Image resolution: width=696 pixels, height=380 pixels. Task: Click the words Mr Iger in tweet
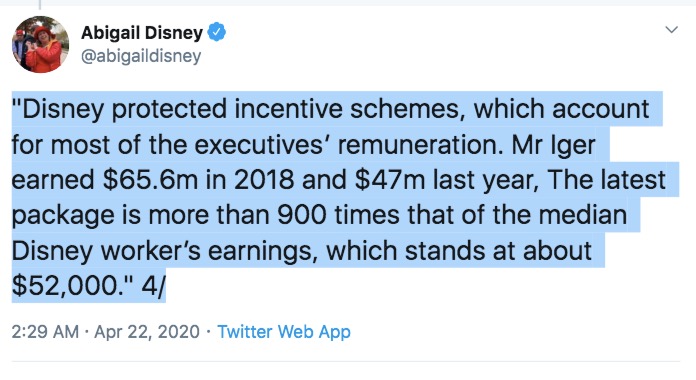click(553, 145)
